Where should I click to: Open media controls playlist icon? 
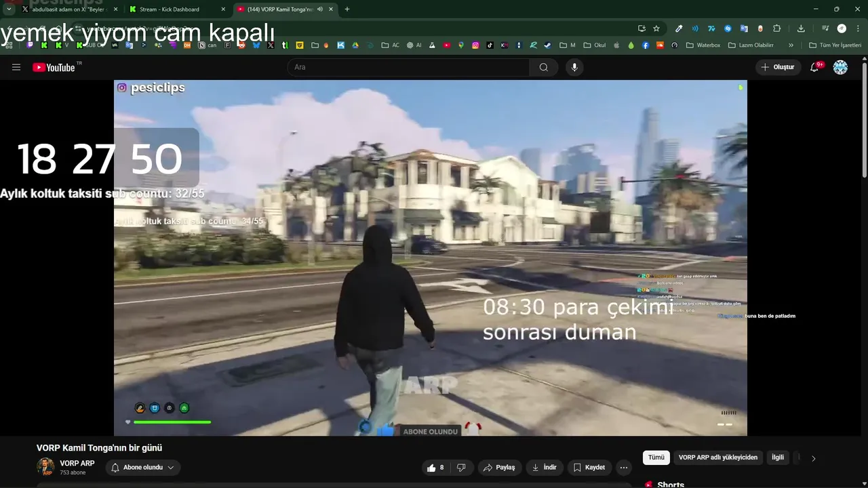[x=825, y=28]
